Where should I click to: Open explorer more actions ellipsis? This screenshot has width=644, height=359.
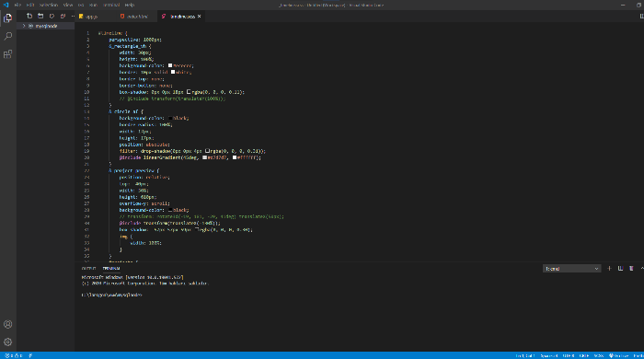click(73, 16)
